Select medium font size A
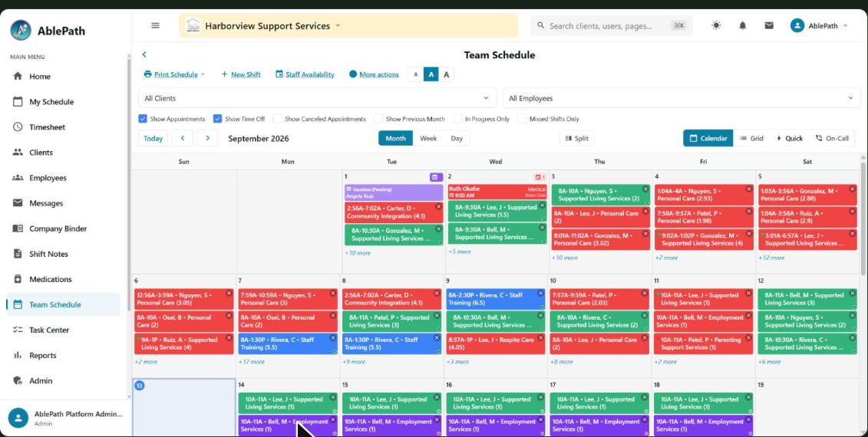Screen dimensions: 868x437 (431, 74)
